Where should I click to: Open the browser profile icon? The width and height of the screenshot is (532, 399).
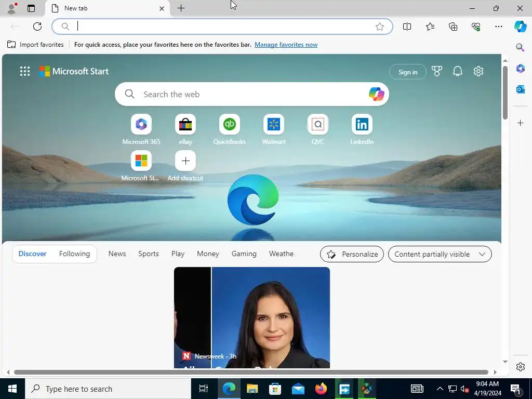click(x=12, y=8)
